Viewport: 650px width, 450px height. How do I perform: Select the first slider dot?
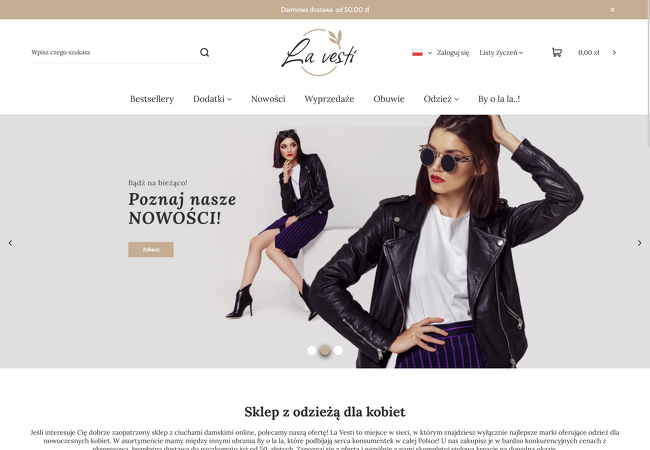(312, 351)
